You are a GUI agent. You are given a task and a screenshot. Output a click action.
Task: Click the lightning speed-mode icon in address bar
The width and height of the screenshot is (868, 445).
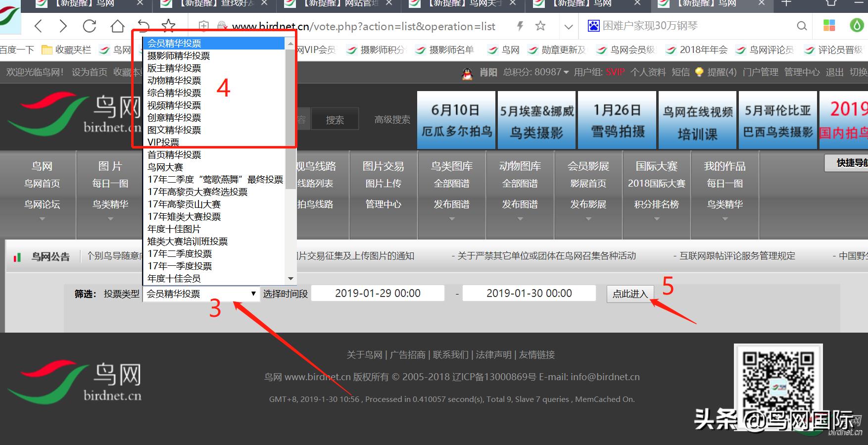click(x=520, y=26)
